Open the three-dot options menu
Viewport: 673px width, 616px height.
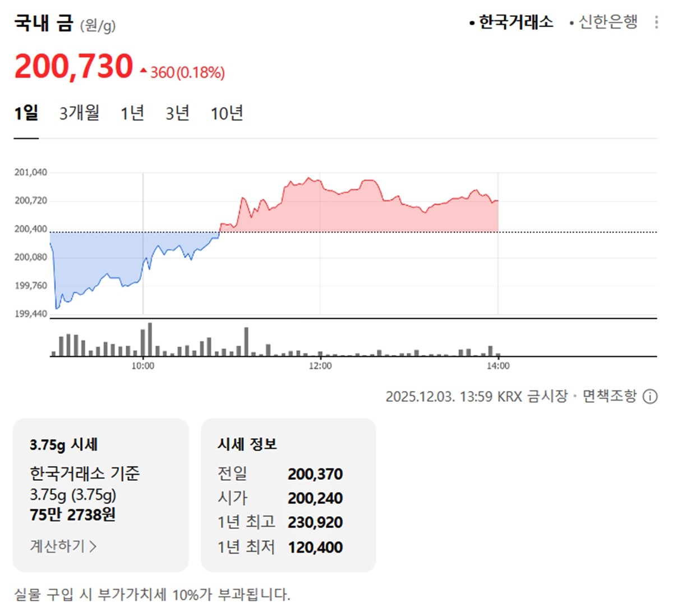(x=657, y=21)
